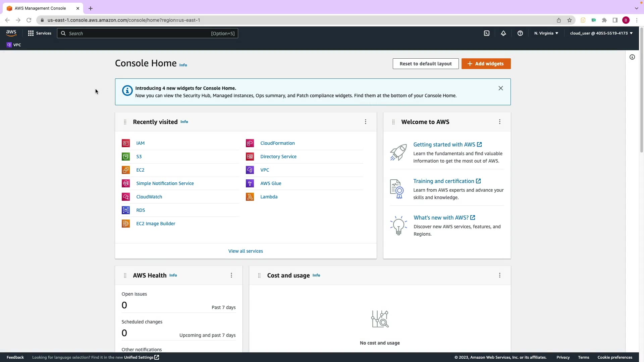
Task: Open the View all services link
Action: point(246,251)
